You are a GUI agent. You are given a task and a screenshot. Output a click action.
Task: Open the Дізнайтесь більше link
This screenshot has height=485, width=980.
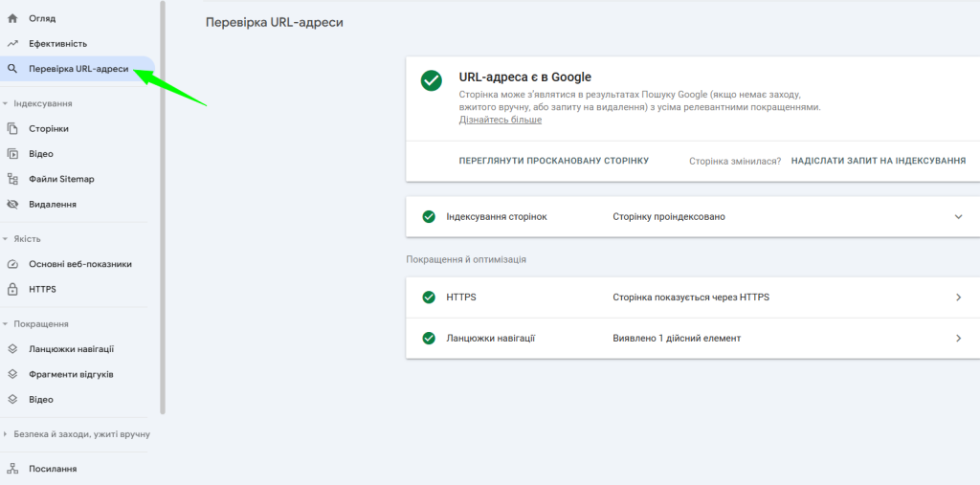pos(501,121)
